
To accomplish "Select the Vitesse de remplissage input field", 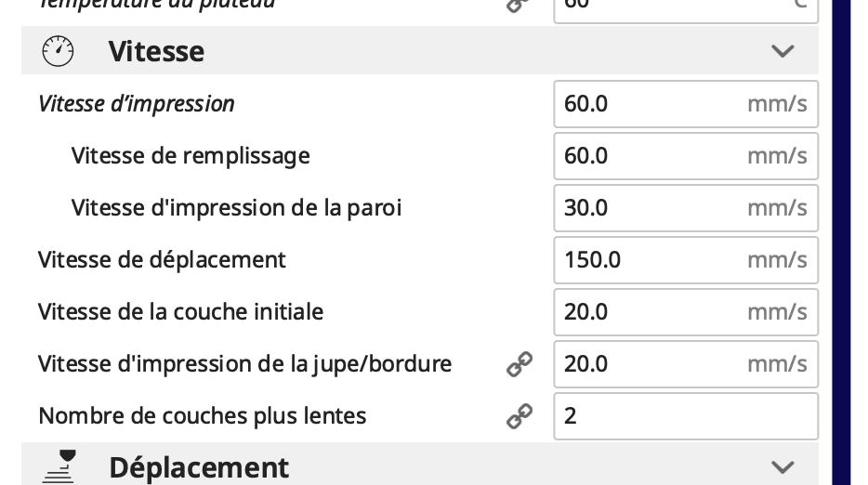I will (685, 155).
